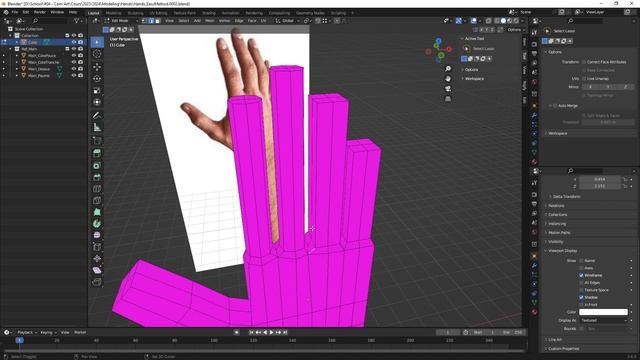
Task: Select the Spin tool
Action: [97, 224]
